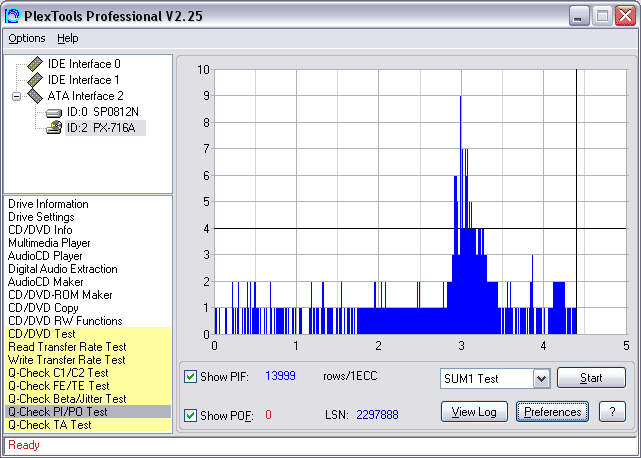
Task: Toggle the Show PIF checkbox
Action: 190,376
